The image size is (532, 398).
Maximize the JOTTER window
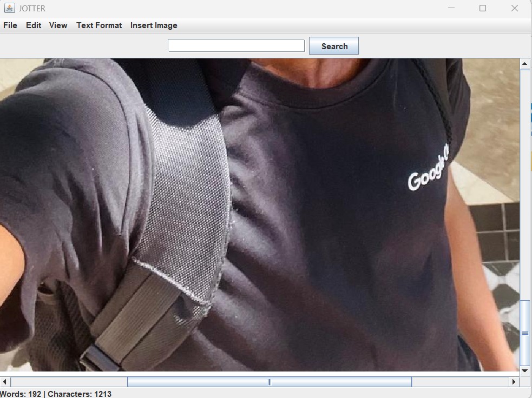point(483,8)
